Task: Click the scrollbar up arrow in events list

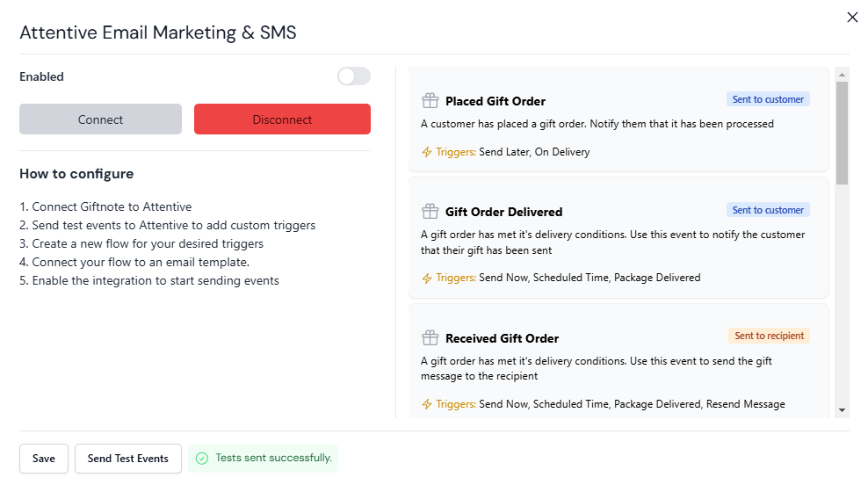Action: click(842, 74)
